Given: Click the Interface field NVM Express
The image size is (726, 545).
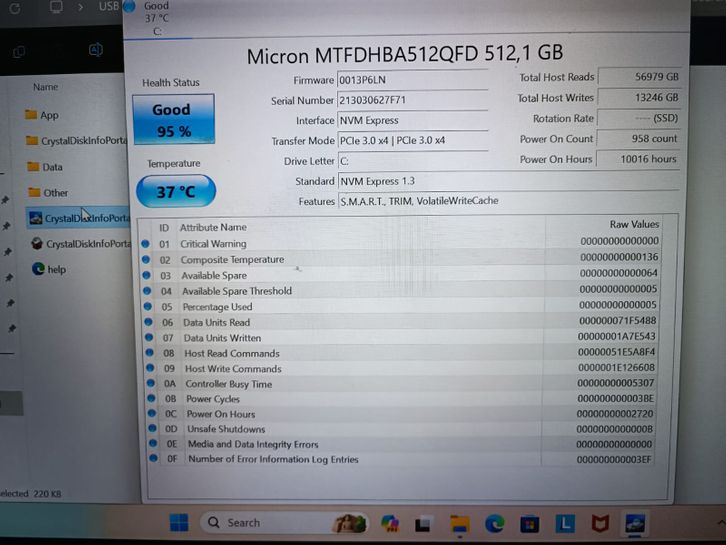Looking at the screenshot, I should pyautogui.click(x=412, y=120).
